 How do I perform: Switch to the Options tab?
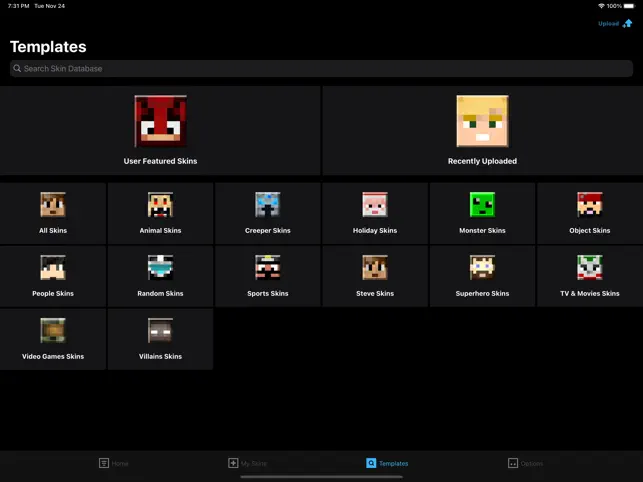[525, 463]
